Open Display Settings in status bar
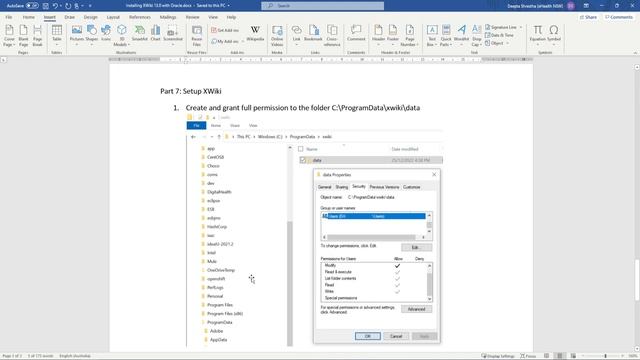 point(498,356)
